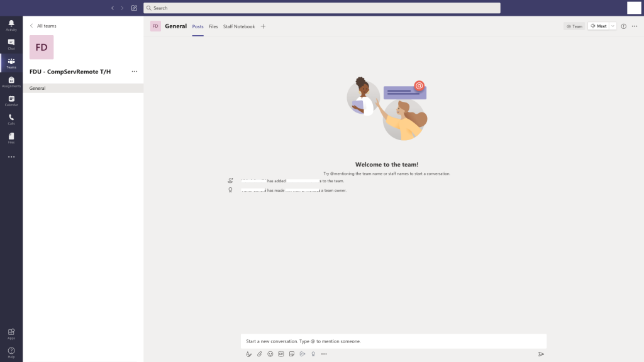Open more options for FDU team
Screen dimensions: 644x362
pyautogui.click(x=135, y=72)
